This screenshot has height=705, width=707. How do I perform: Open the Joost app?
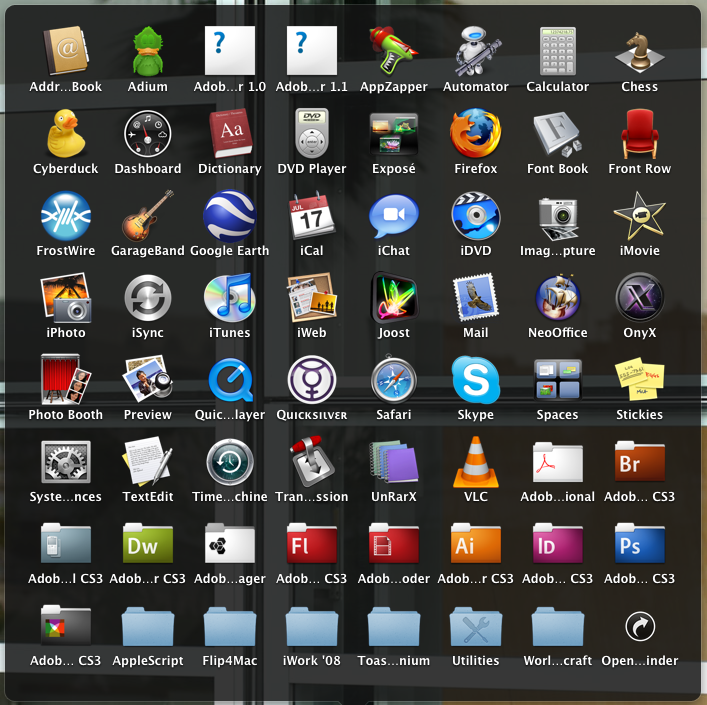[x=394, y=298]
